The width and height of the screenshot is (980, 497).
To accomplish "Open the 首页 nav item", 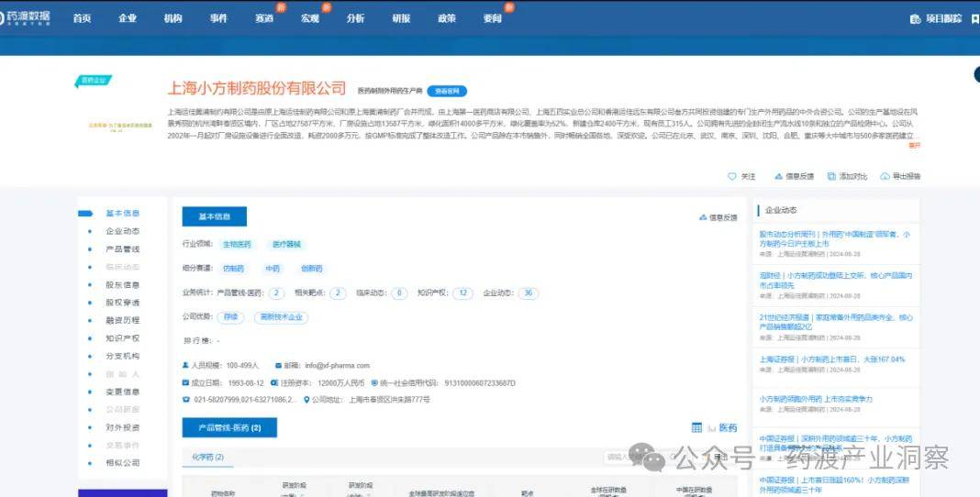I will [x=82, y=18].
